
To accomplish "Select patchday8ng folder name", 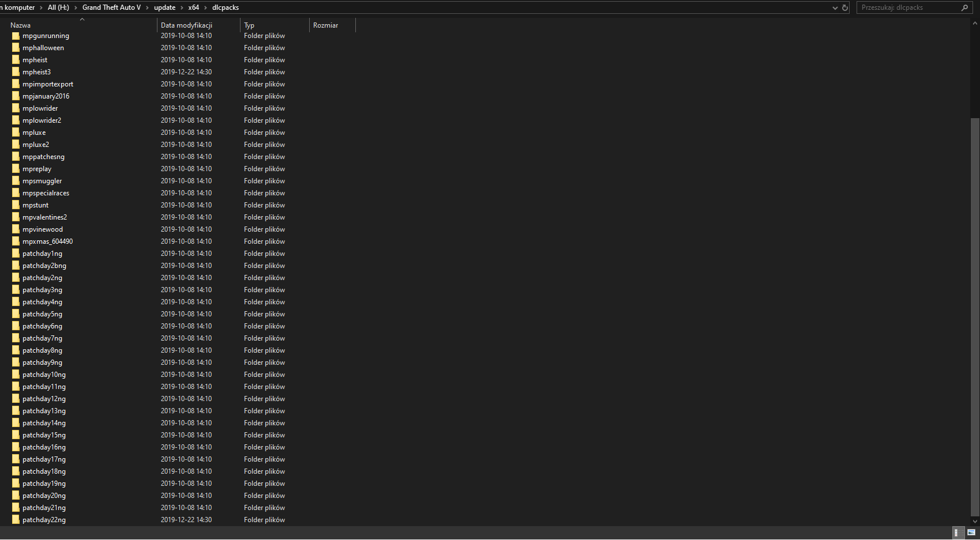I will pos(42,350).
